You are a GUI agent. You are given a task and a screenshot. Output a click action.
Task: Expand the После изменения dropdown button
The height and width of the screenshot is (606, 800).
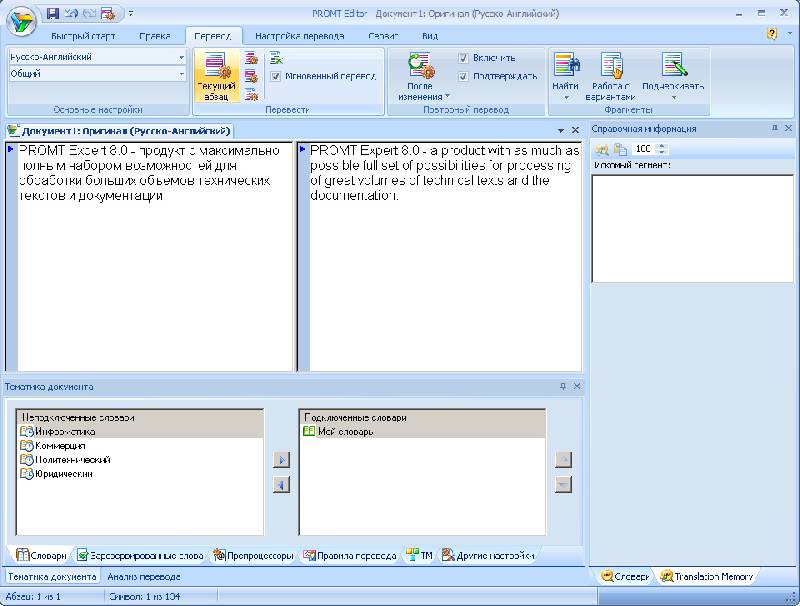point(420,76)
